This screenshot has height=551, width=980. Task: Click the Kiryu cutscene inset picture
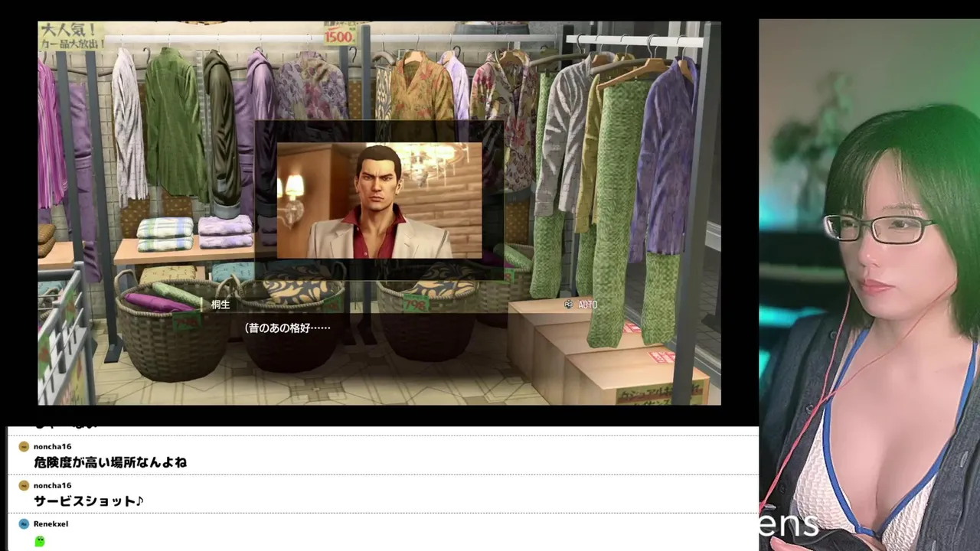point(380,201)
